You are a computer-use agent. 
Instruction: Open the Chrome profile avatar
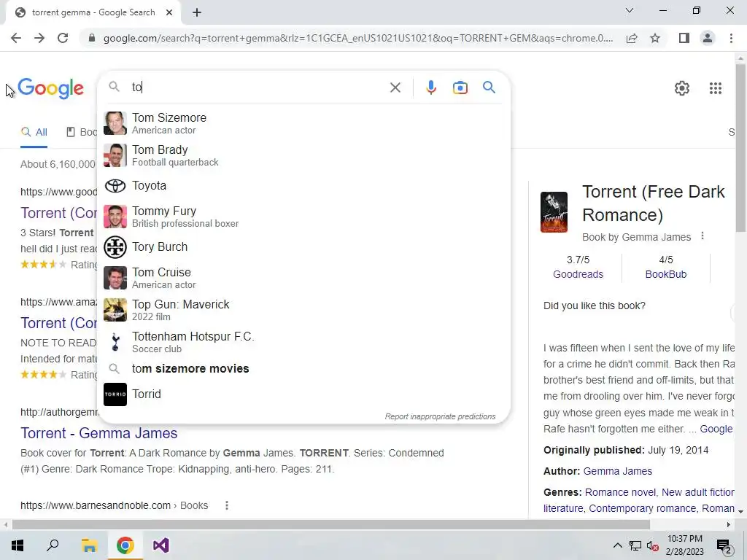click(708, 38)
